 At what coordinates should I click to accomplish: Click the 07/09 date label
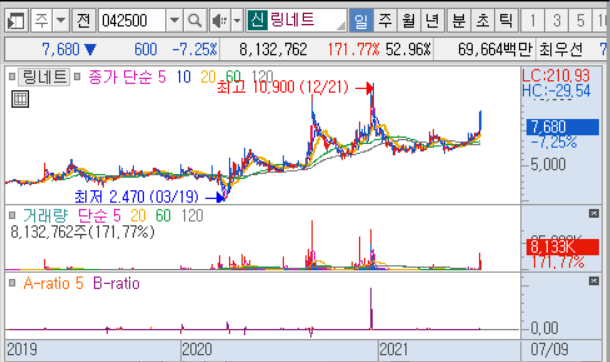549,350
